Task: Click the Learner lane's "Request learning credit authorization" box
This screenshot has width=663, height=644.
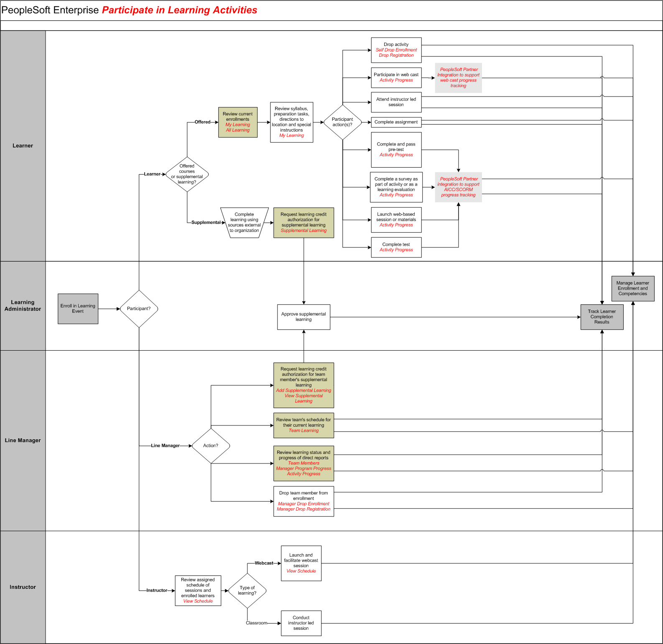Action: click(304, 223)
